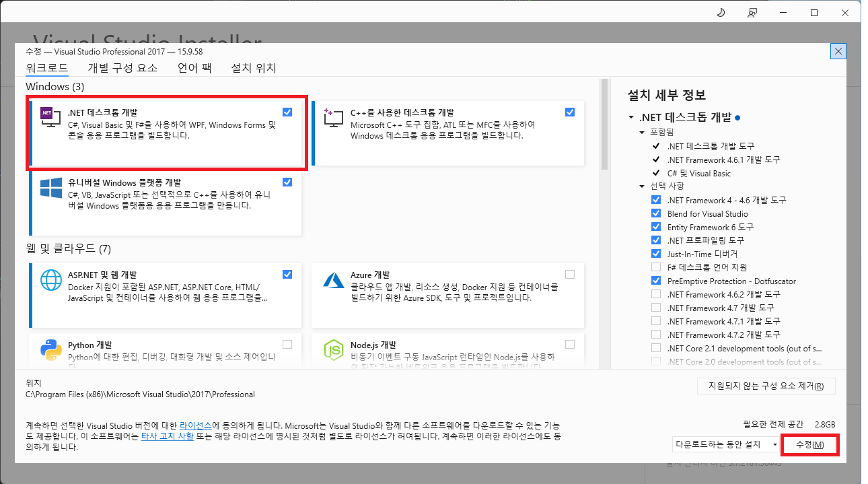Check the Azure 개발 workload

tap(570, 274)
